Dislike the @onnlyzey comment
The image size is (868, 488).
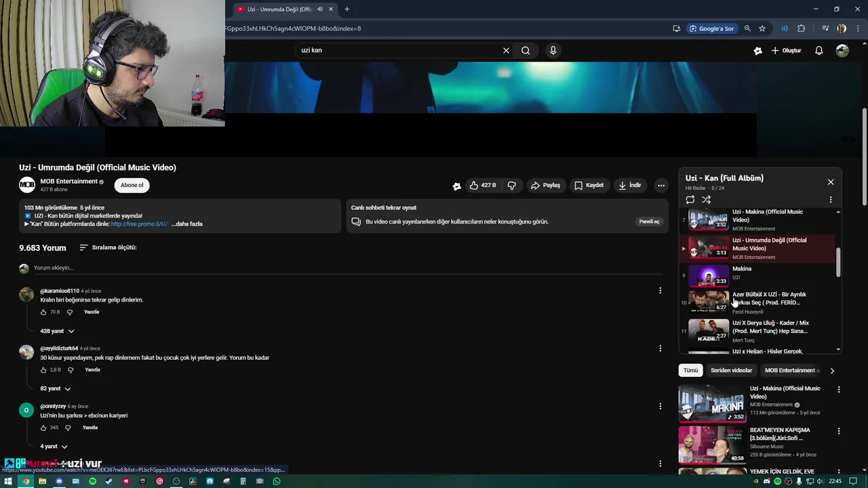click(x=68, y=428)
